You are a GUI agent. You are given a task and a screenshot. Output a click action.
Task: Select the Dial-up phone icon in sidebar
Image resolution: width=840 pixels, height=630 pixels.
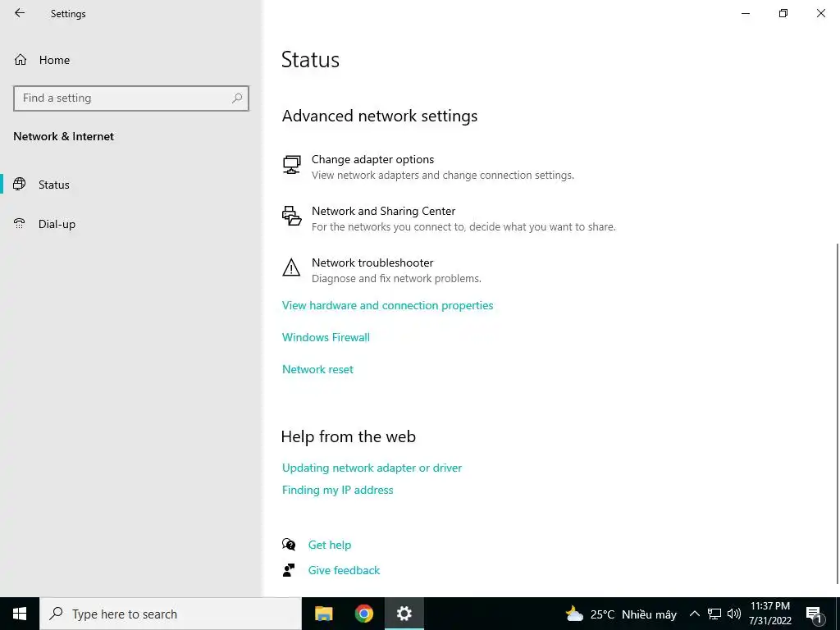click(x=20, y=223)
